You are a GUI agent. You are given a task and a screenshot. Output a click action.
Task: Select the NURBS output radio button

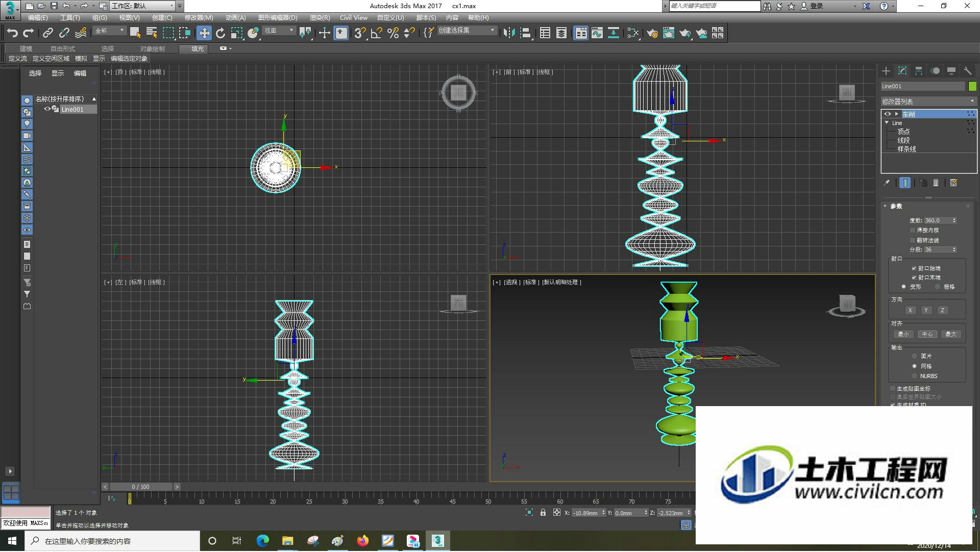914,376
